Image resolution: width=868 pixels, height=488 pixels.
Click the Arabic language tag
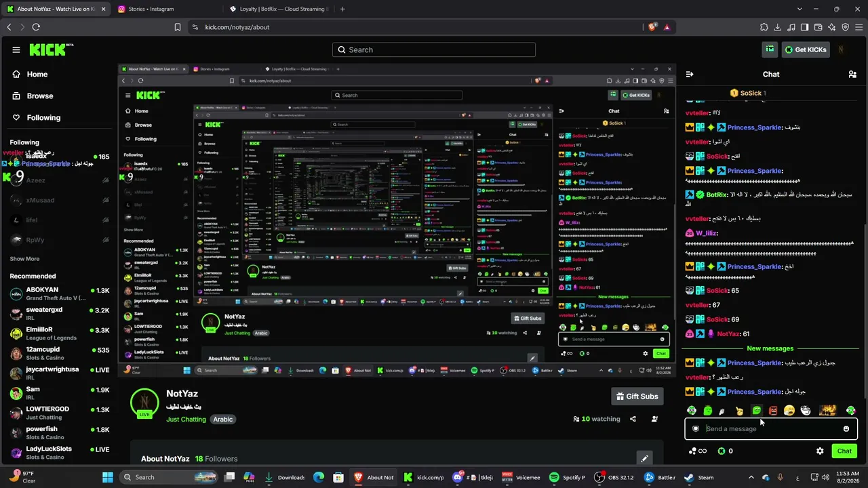tap(223, 420)
